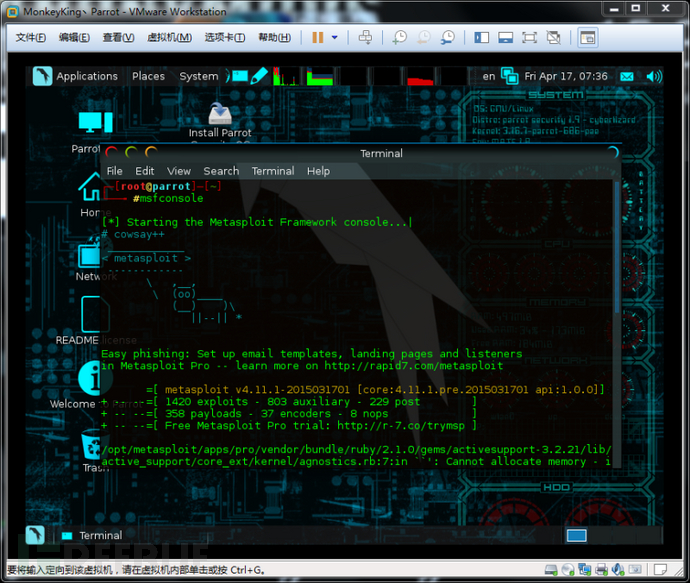Switch to Unity mode icon

(x=554, y=37)
